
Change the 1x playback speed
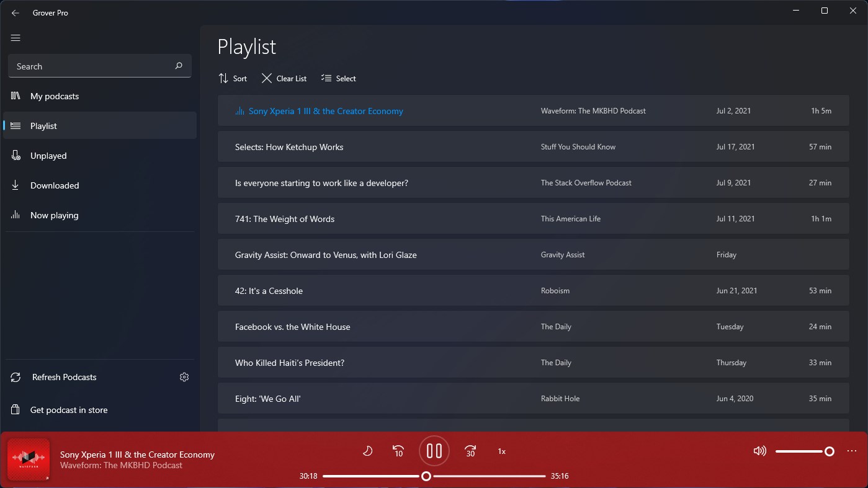point(501,451)
